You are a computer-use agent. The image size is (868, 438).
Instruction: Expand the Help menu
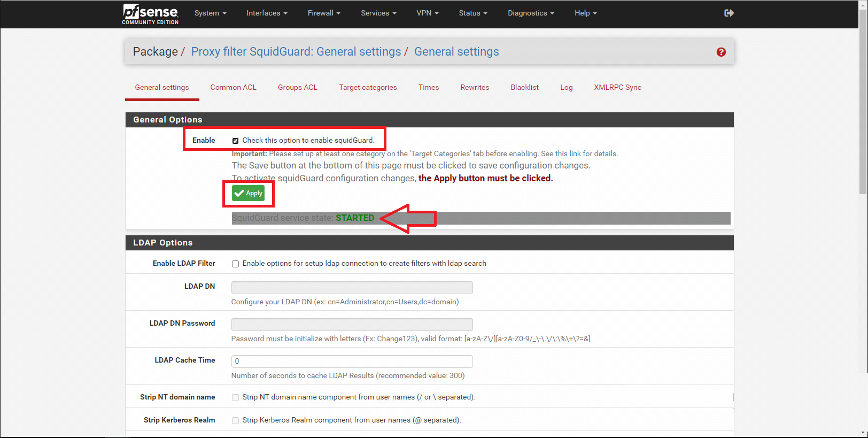pyautogui.click(x=586, y=13)
